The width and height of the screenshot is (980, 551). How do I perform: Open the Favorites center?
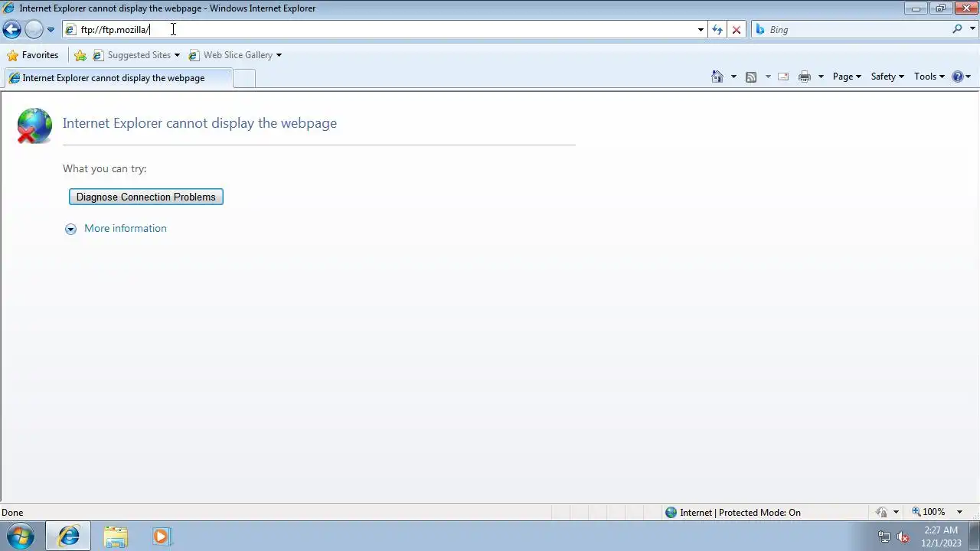(x=32, y=55)
